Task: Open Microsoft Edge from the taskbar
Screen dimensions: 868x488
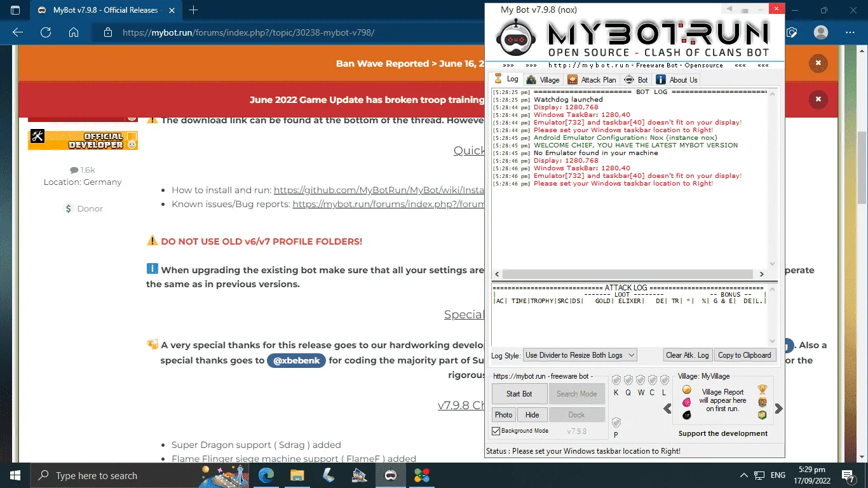Action: pyautogui.click(x=267, y=475)
